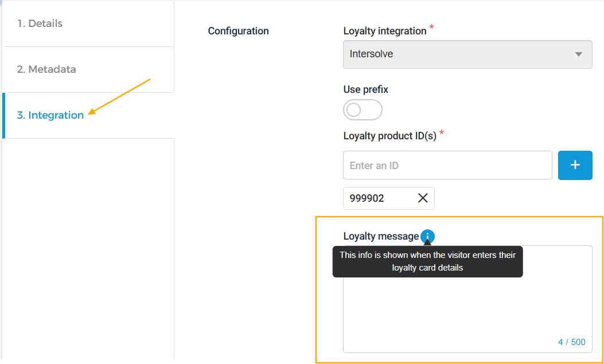The width and height of the screenshot is (604, 364).
Task: Click the loyalty card details tooltip
Action: [427, 261]
